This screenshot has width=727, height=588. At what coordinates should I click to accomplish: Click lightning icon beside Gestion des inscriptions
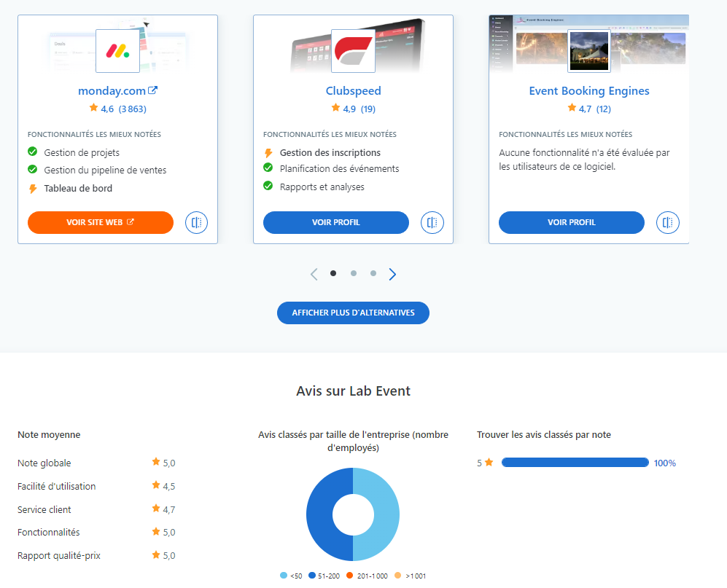coord(268,153)
